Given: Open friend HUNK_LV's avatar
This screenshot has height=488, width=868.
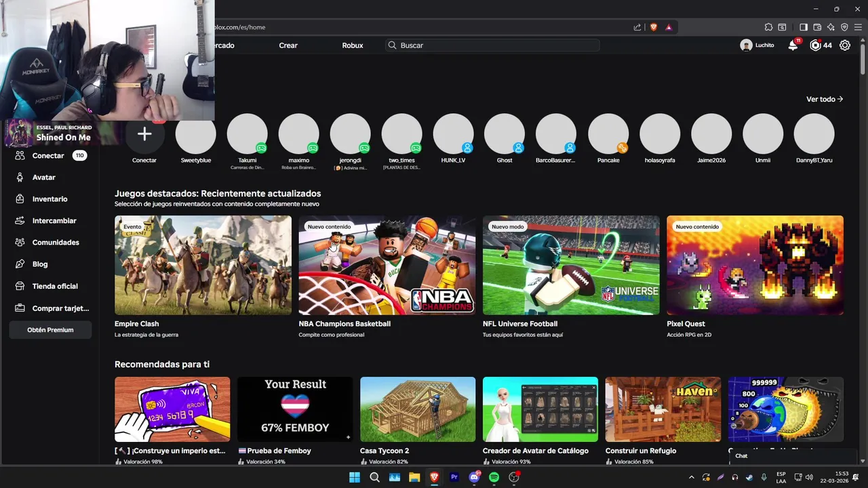Looking at the screenshot, I should click(x=454, y=134).
